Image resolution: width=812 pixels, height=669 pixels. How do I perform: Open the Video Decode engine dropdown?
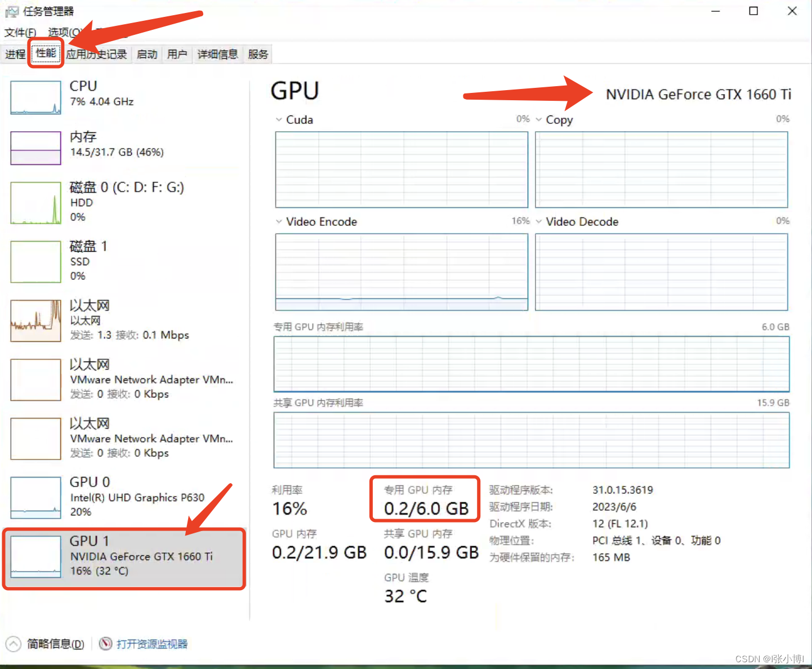pyautogui.click(x=539, y=221)
